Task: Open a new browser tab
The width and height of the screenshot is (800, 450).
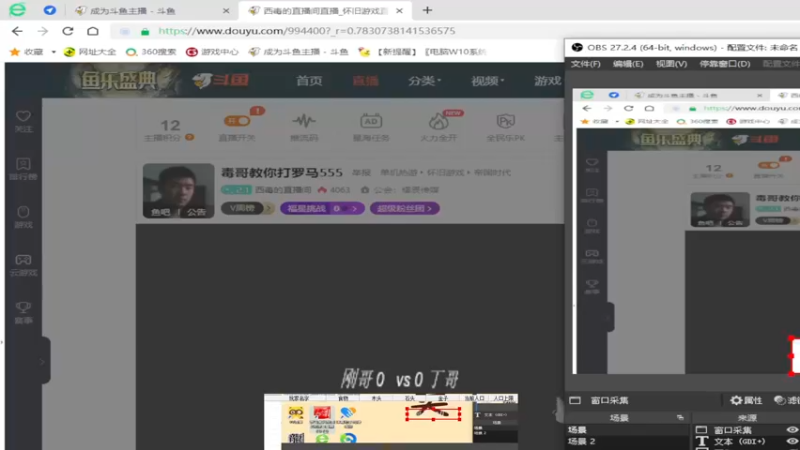Action: 427,10
